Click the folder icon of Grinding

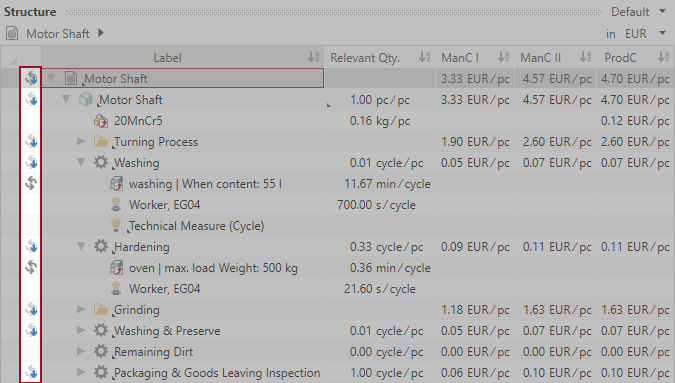[x=101, y=309]
